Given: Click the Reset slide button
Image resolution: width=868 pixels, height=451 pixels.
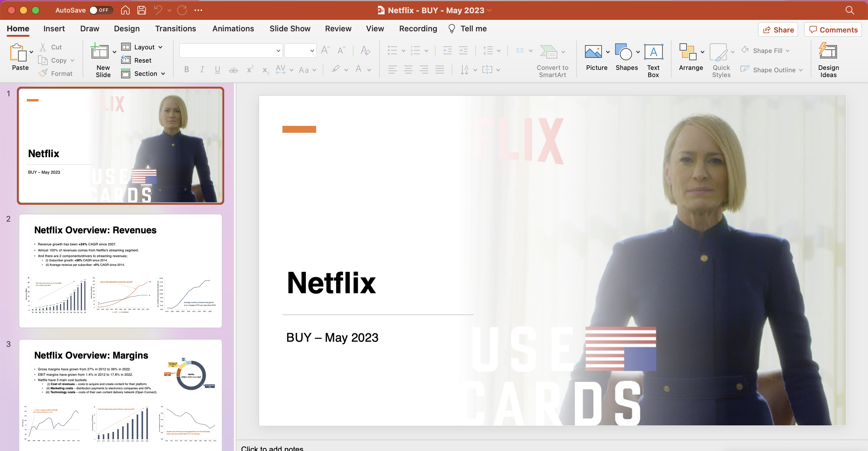Looking at the screenshot, I should tap(137, 60).
